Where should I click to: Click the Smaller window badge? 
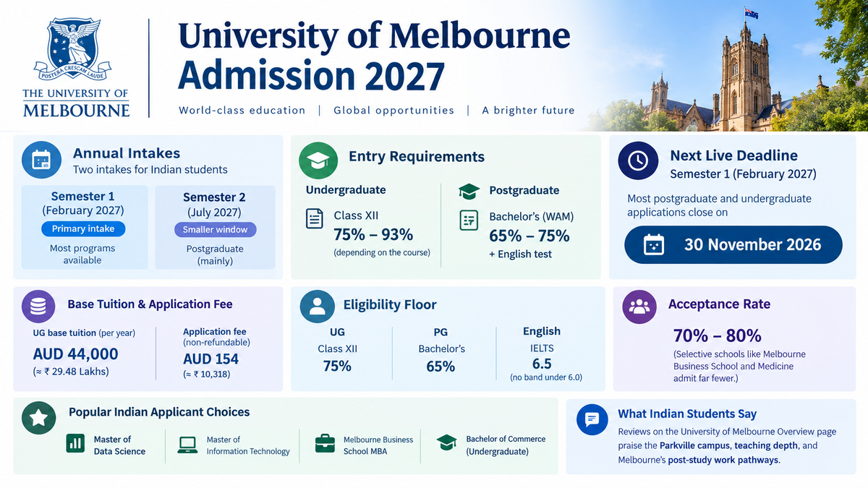pyautogui.click(x=215, y=229)
